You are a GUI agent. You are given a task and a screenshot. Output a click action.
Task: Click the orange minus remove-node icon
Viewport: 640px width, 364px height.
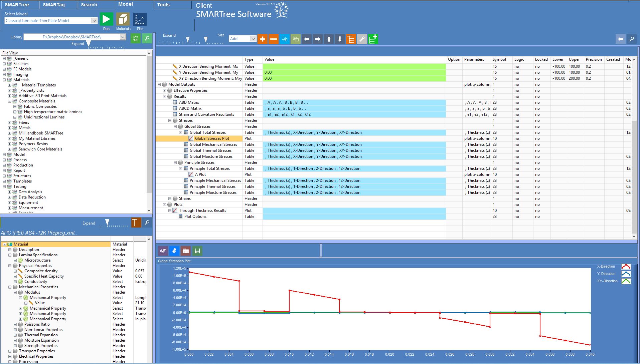(x=274, y=39)
